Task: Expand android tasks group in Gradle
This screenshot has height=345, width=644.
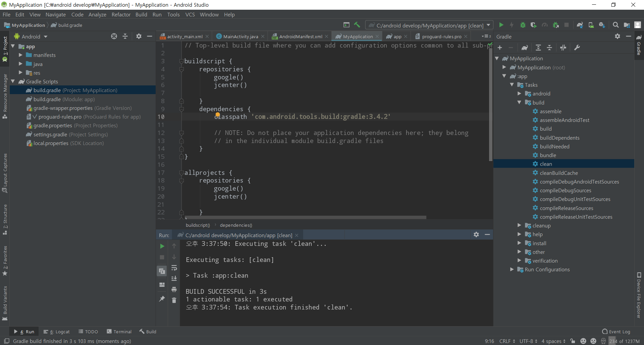Action: click(x=519, y=93)
